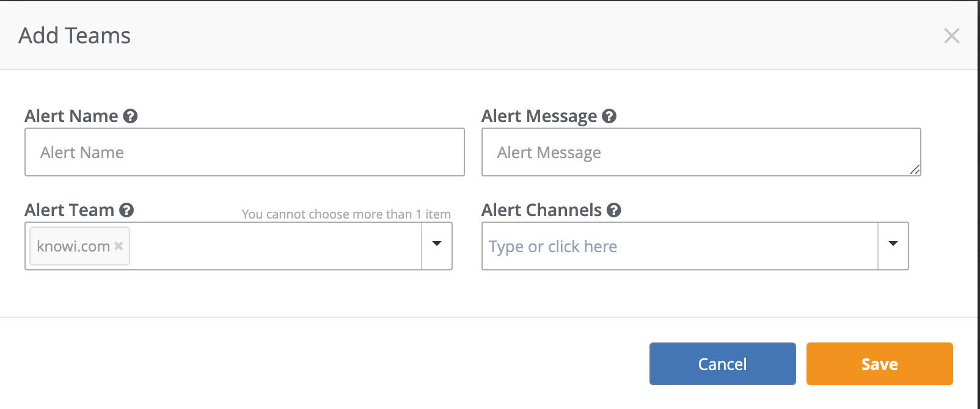Open the Alert Message help tooltip icon
The image size is (980, 409).
[x=609, y=116]
